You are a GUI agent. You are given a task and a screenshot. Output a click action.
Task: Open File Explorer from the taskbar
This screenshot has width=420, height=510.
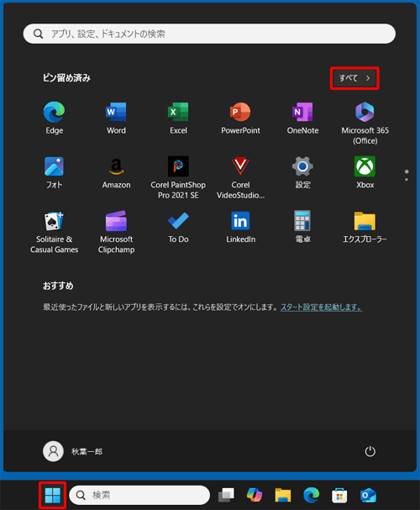tap(283, 495)
